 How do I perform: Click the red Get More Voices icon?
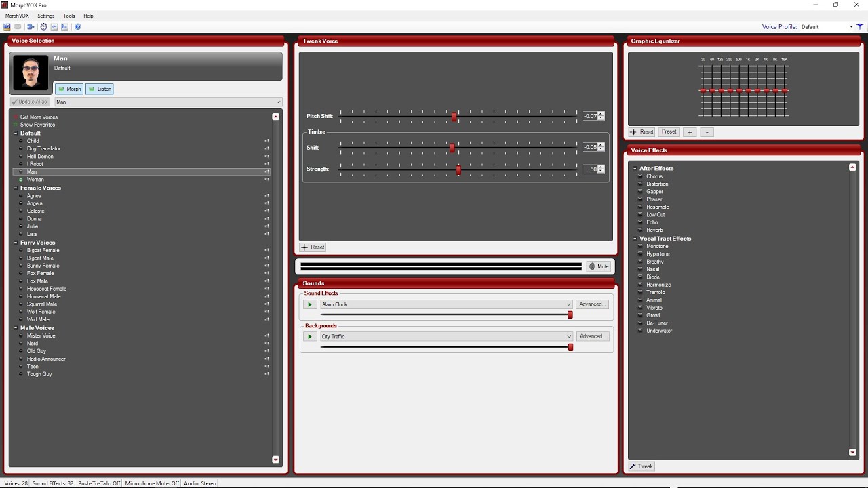point(16,117)
